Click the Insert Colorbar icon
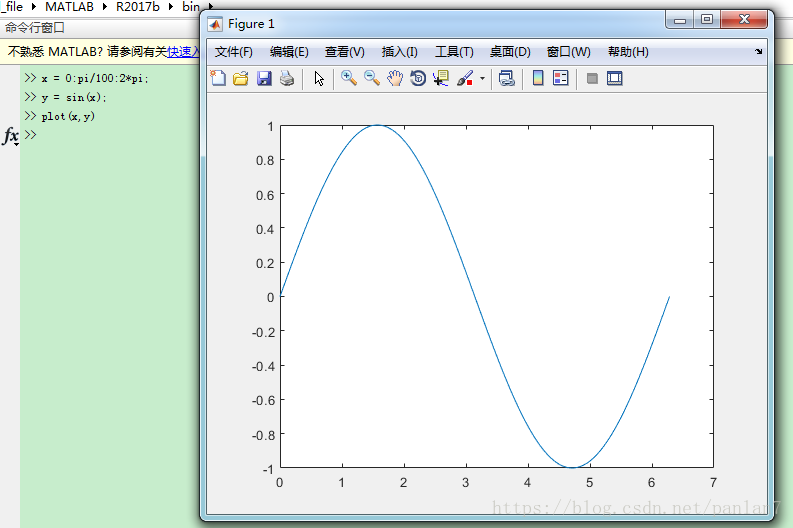 (538, 78)
